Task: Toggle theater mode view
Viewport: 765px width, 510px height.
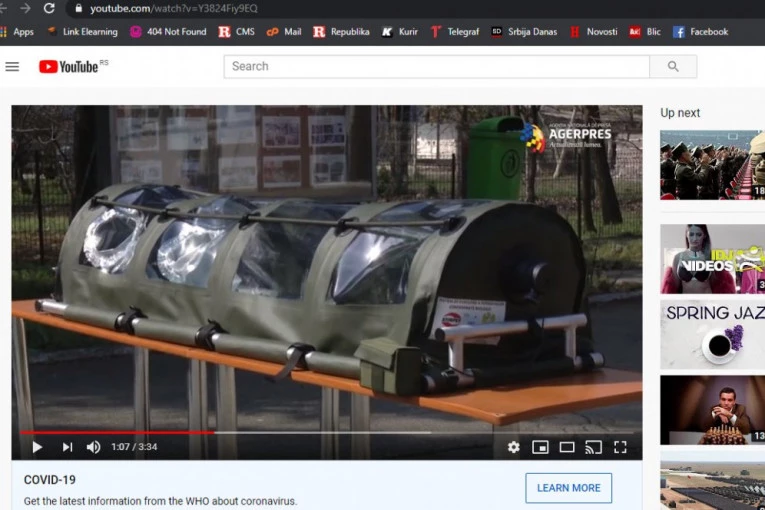Action: point(567,447)
